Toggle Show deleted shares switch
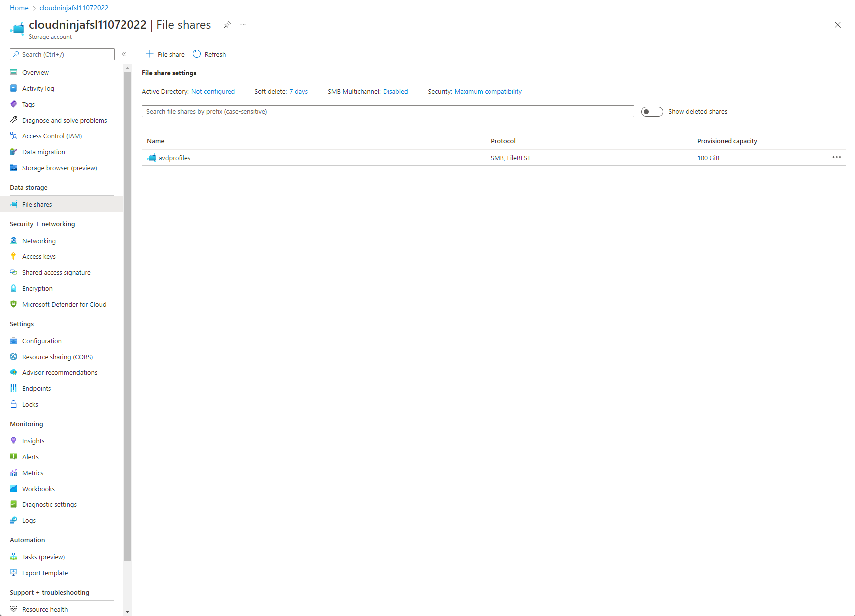855x616 pixels. (x=652, y=112)
